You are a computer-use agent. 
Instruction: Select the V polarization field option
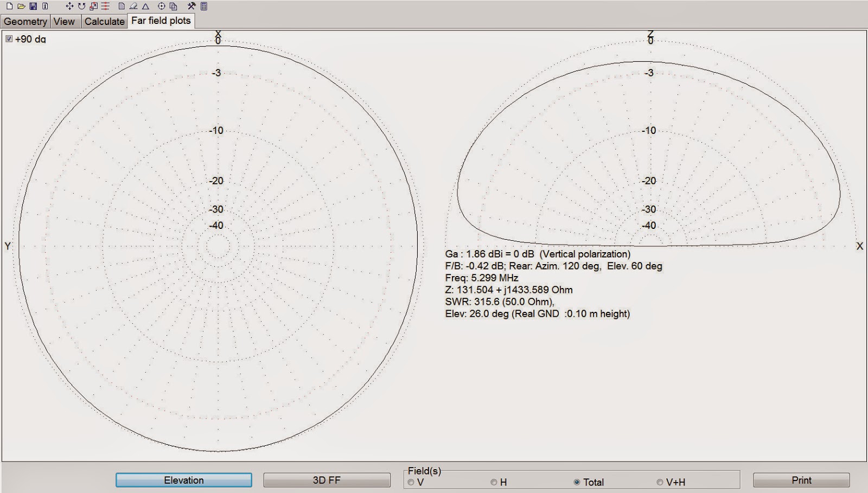[410, 482]
